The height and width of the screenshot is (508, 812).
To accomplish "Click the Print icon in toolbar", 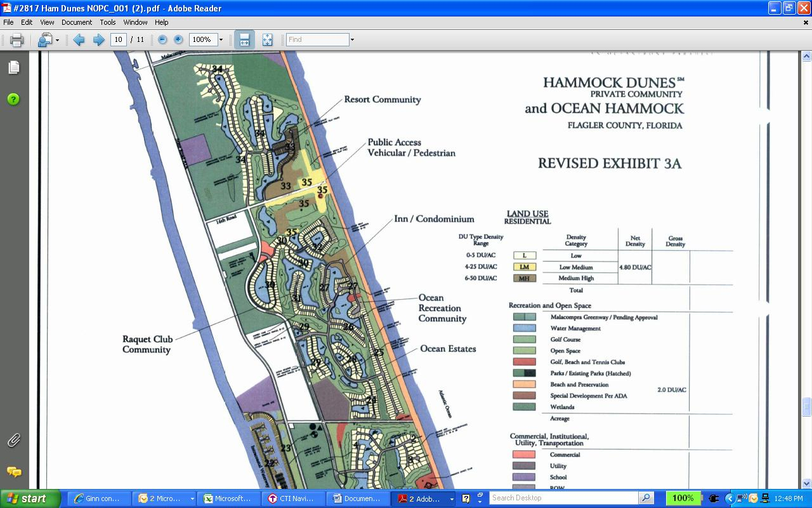I will coord(17,40).
